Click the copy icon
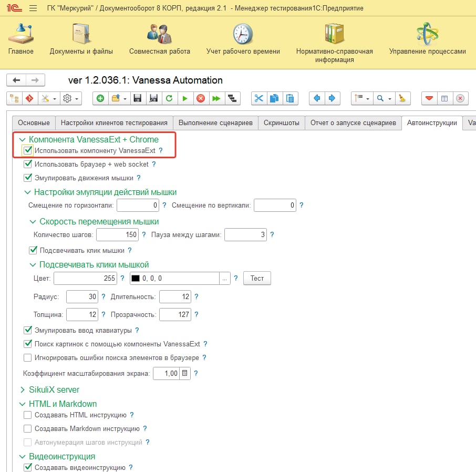The height and width of the screenshot is (472, 476). pyautogui.click(x=274, y=98)
